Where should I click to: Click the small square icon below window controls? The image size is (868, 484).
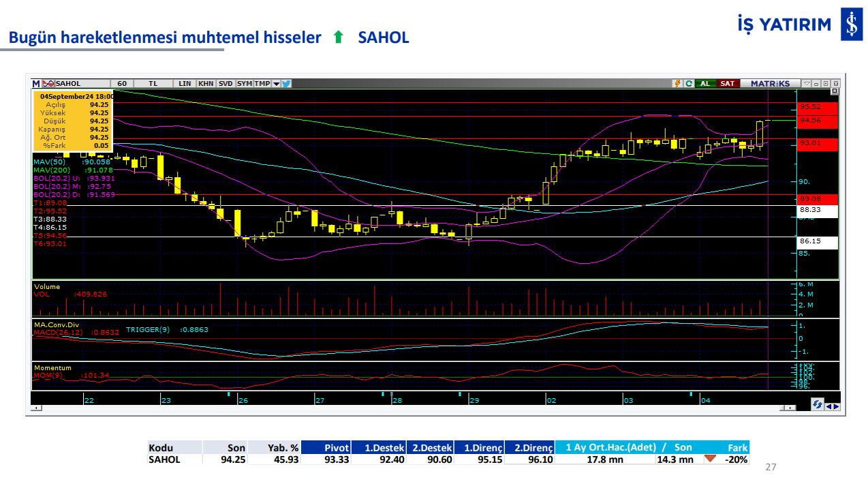[835, 91]
